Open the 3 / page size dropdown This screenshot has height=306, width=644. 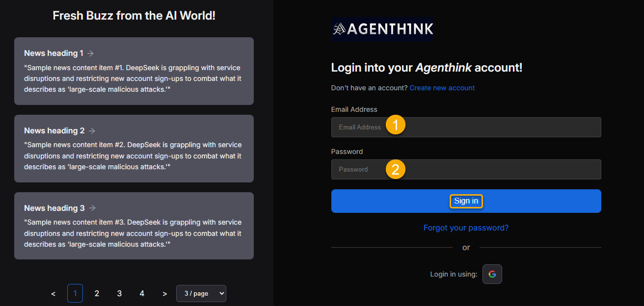tap(201, 293)
